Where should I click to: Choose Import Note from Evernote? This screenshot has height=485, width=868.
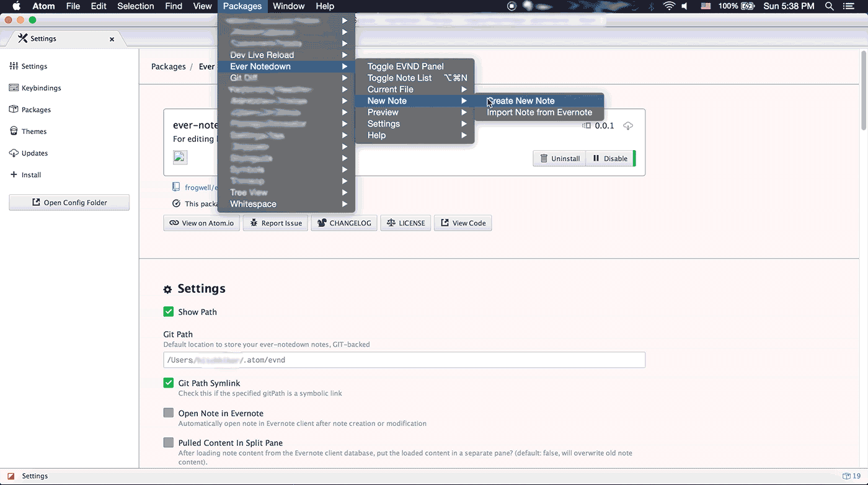(x=539, y=112)
